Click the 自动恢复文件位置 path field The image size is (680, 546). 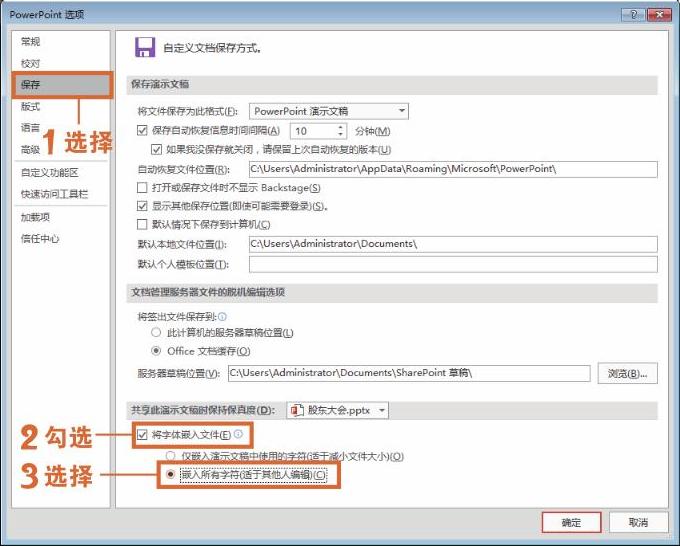click(x=453, y=169)
